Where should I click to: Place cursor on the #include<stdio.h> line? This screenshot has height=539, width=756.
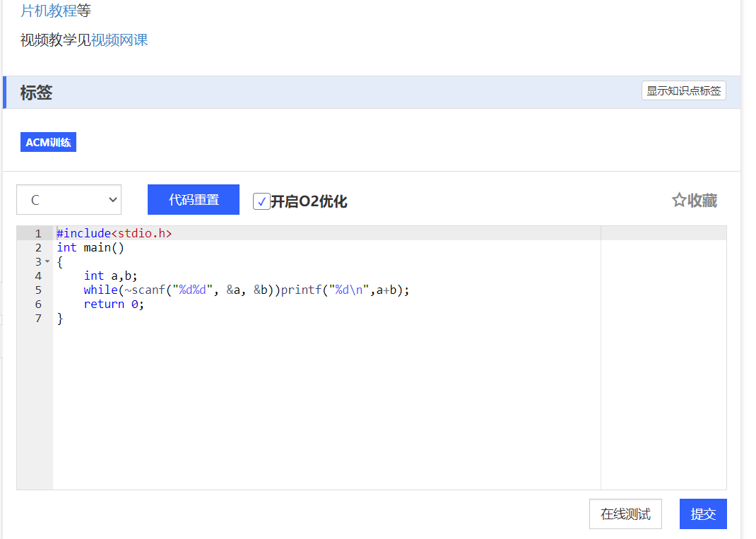point(114,233)
